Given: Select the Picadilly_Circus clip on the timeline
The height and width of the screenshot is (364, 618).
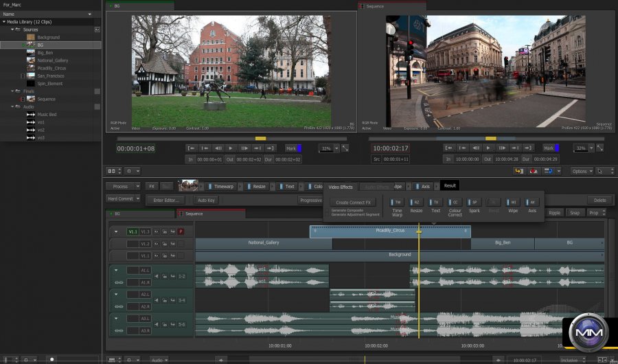Looking at the screenshot, I should (x=390, y=231).
